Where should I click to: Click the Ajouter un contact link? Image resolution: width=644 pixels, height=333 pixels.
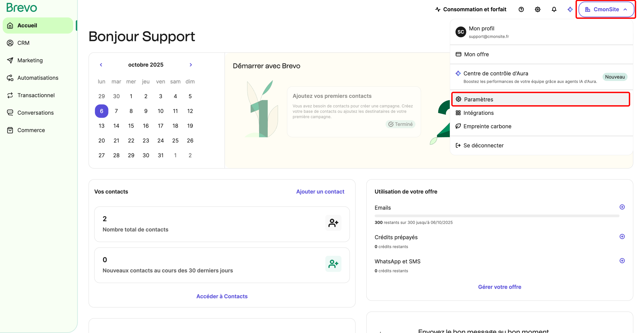pos(320,192)
